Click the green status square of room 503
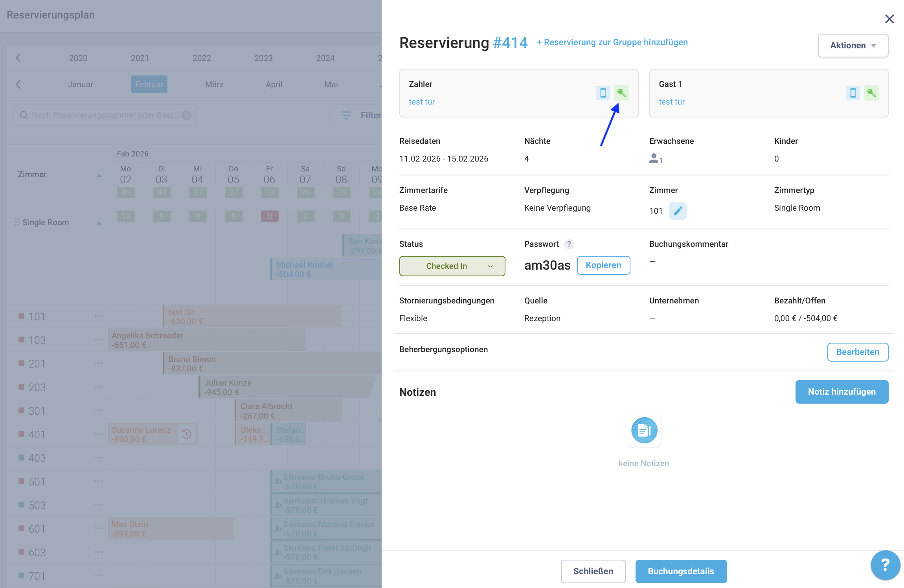Viewport: 904px width, 588px height. coord(22,505)
